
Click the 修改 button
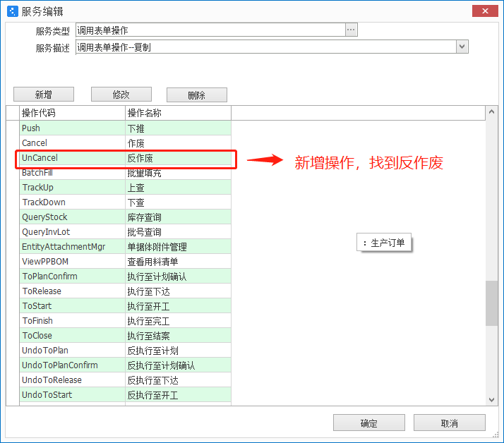pyautogui.click(x=121, y=95)
